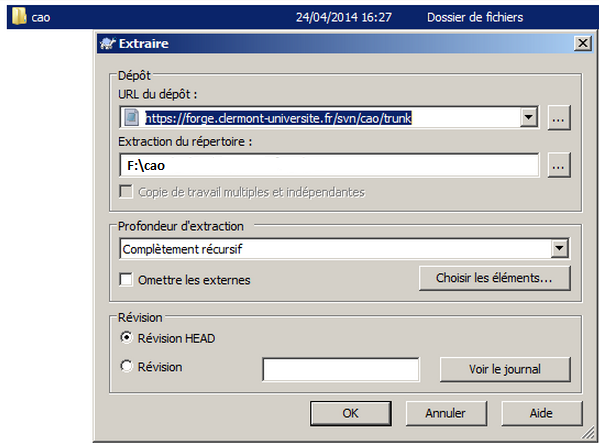599x444 pixels.
Task: Select Révision HEAD radio button
Action: [x=126, y=337]
